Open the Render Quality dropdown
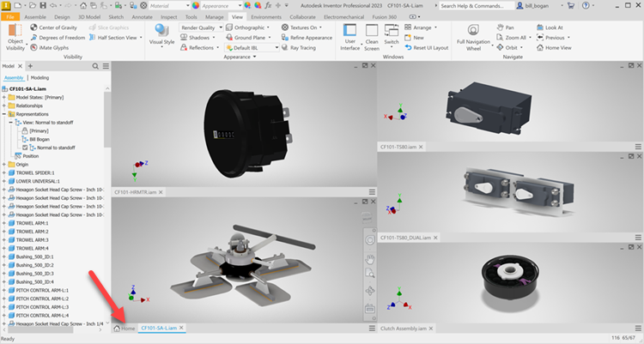This screenshot has height=344, width=644. (201, 27)
